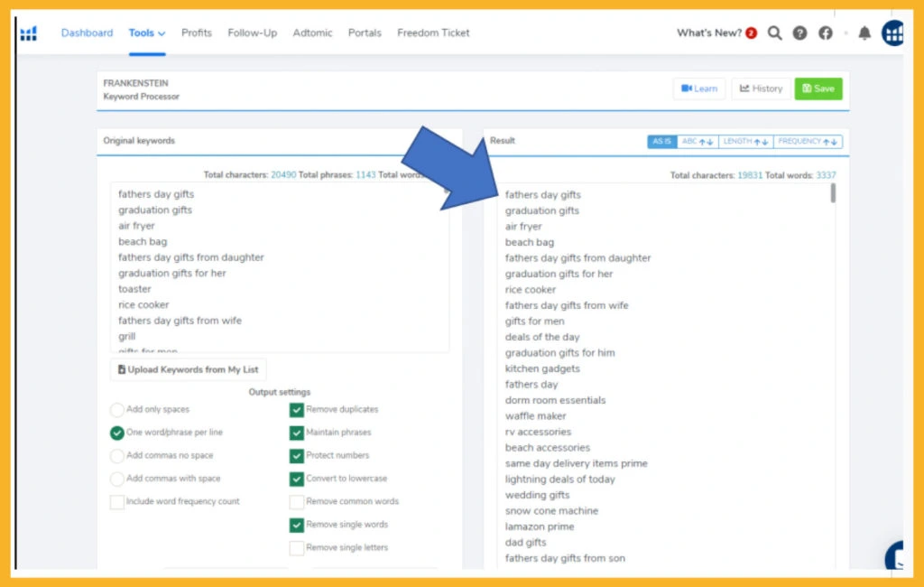Viewport: 924px width, 587px height.
Task: Open the notifications bell icon
Action: click(x=864, y=33)
